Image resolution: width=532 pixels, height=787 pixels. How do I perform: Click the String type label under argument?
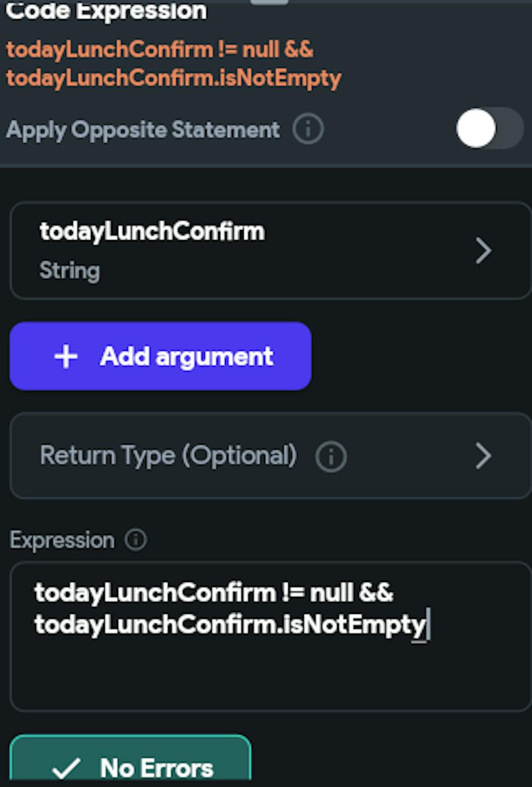[x=70, y=270]
